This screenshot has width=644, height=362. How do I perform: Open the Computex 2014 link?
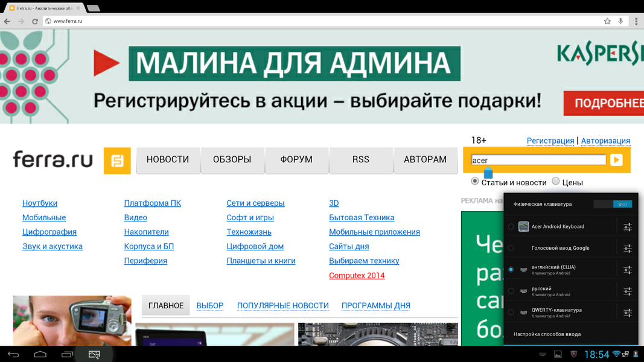[x=356, y=275]
